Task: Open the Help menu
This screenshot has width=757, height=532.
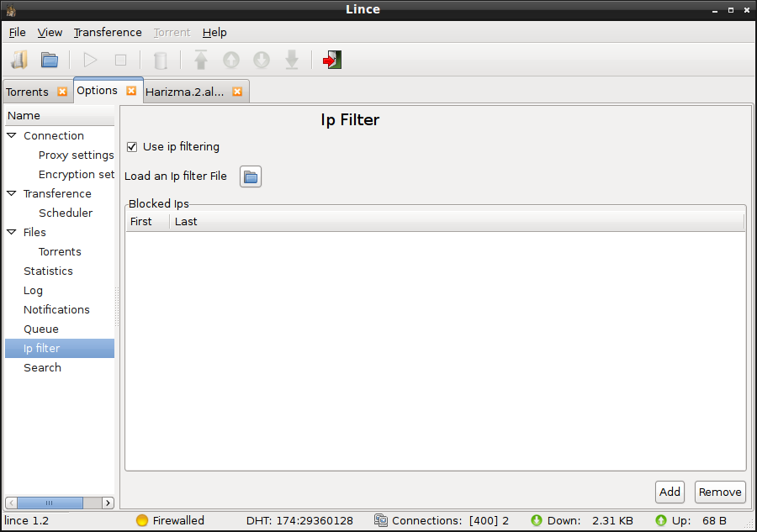Action: point(214,32)
